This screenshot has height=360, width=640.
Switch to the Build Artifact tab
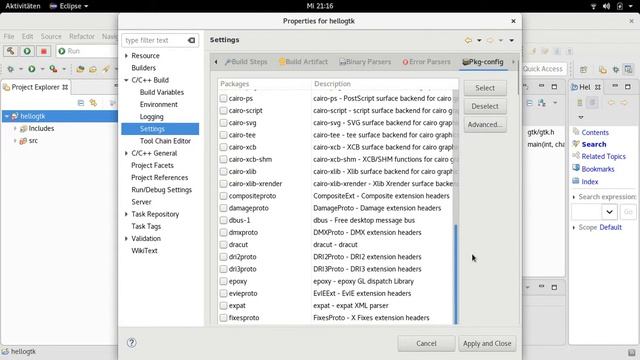point(303,62)
